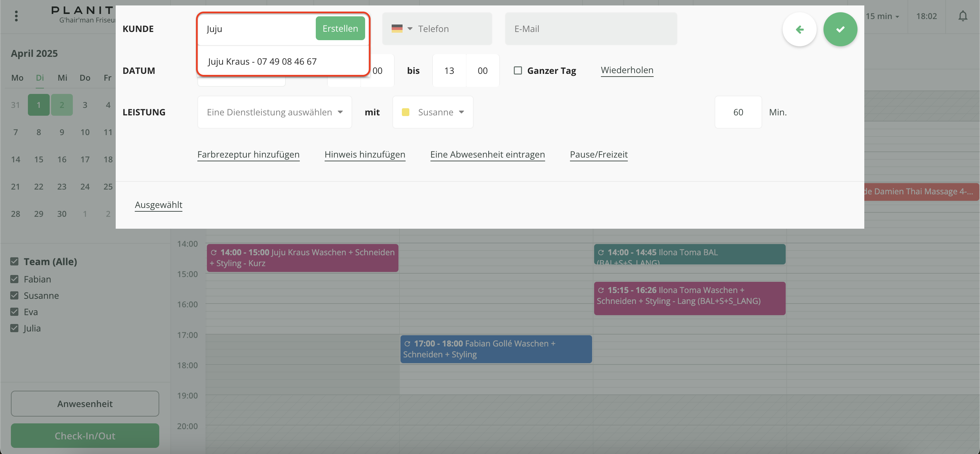Click the back arrow round button
980x454 pixels.
799,29
